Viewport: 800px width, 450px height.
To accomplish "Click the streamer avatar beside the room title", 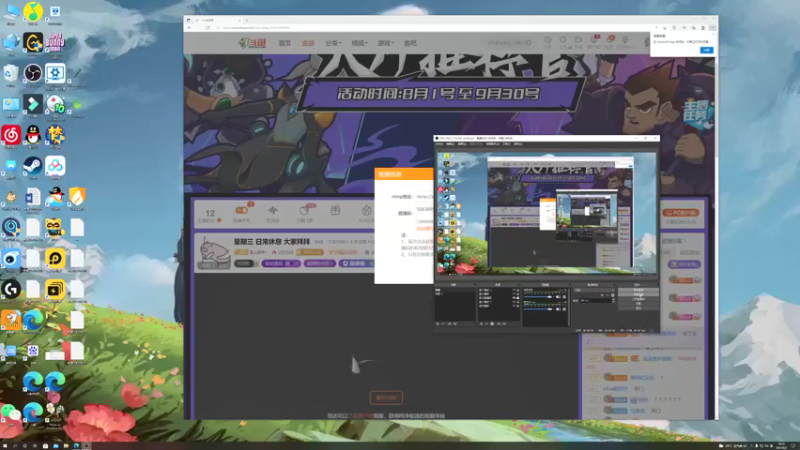I will coord(214,253).
